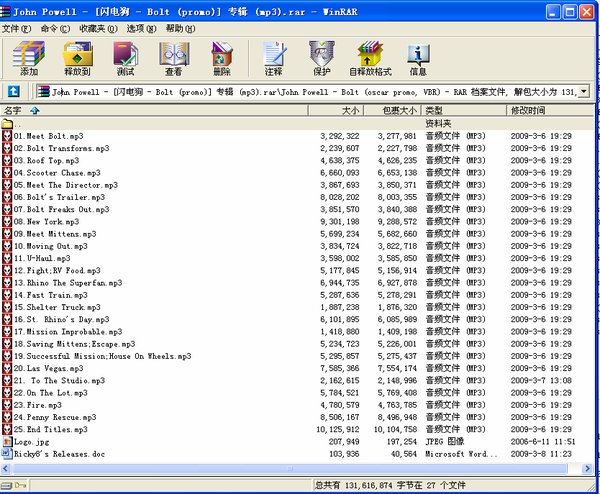This screenshot has height=494, width=600.
Task: Select file 21. To The Studio.mp3
Action: click(59, 381)
